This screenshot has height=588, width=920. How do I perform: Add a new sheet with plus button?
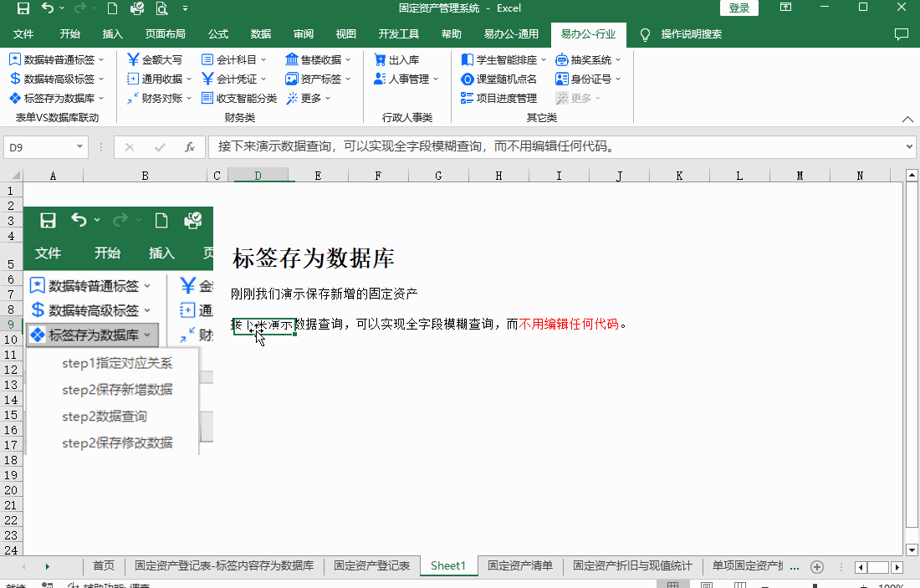(817, 567)
